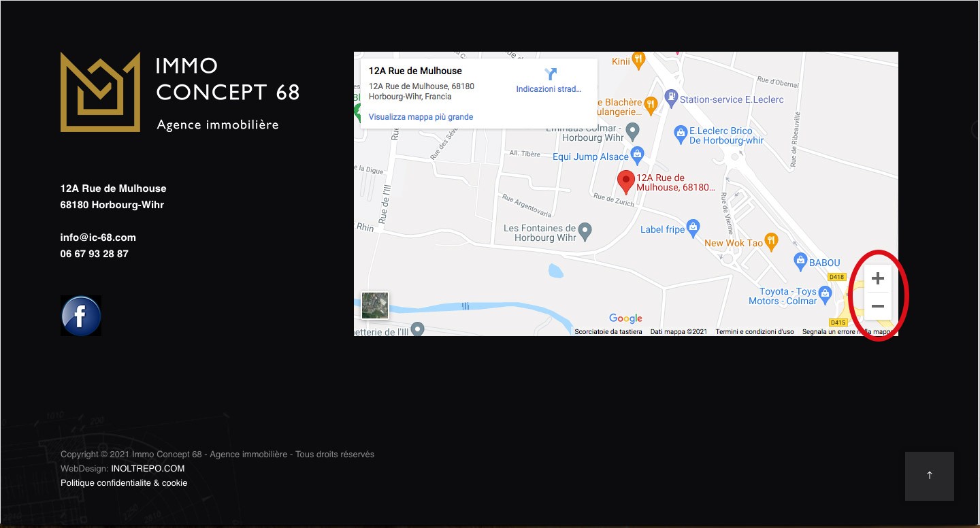The width and height of the screenshot is (980, 528).
Task: Select the Label fripe shop marker
Action: (693, 227)
